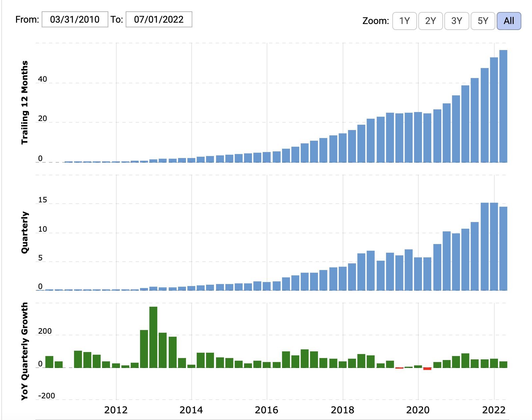Click the last Quarterly chart bar
Viewport: 532px width, 420px height.
pos(503,248)
